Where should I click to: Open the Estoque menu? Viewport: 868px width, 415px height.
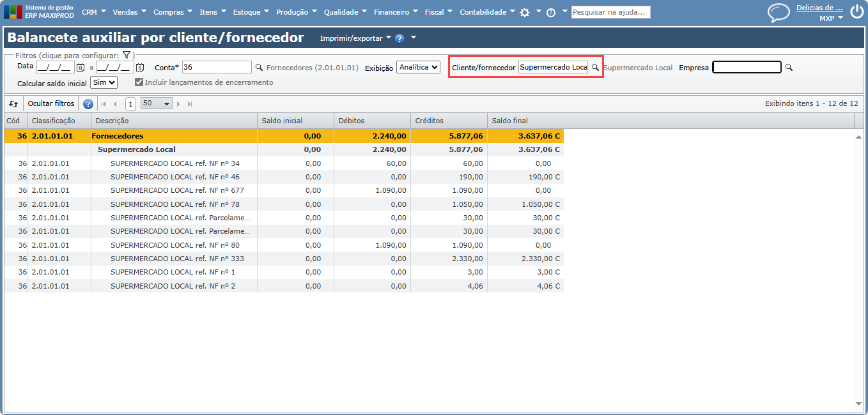pos(251,12)
